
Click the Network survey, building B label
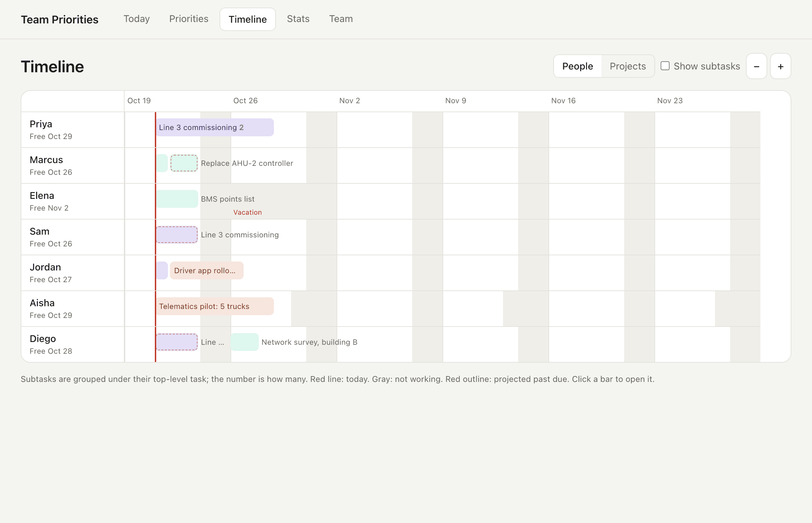coord(309,342)
